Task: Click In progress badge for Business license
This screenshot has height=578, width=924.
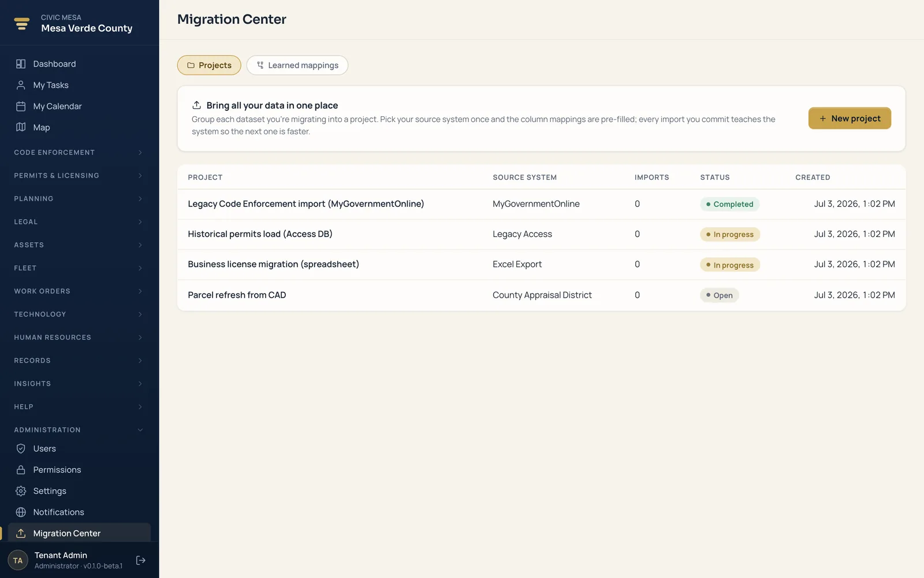Action: click(x=730, y=265)
